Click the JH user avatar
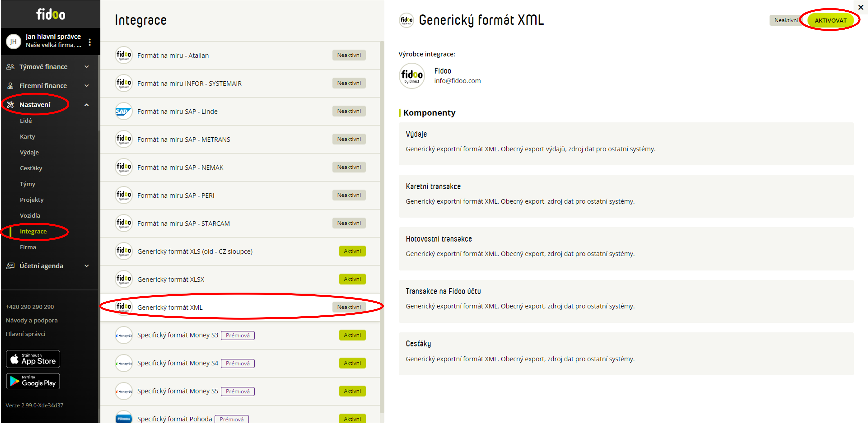Image resolution: width=868 pixels, height=423 pixels. click(x=13, y=42)
